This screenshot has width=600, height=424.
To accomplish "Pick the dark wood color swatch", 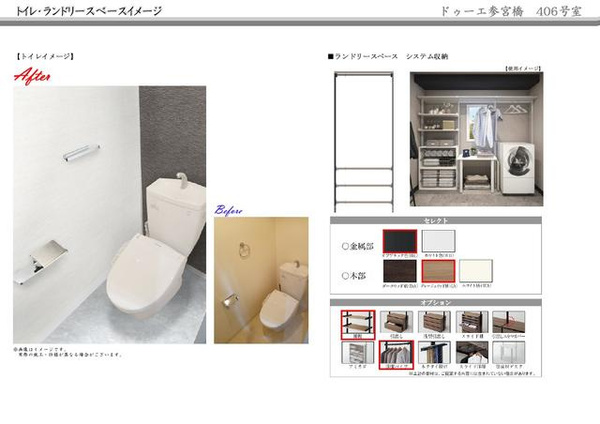I will pos(399,271).
